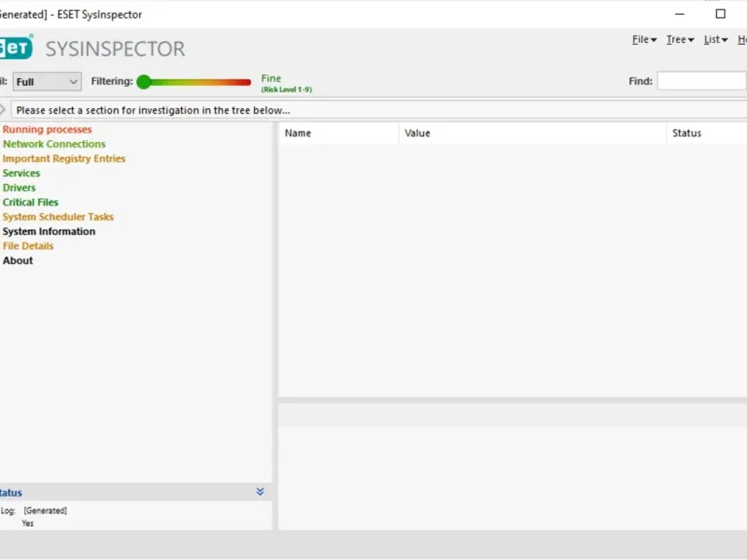
Task: Click the section path bar text
Action: 153,110
